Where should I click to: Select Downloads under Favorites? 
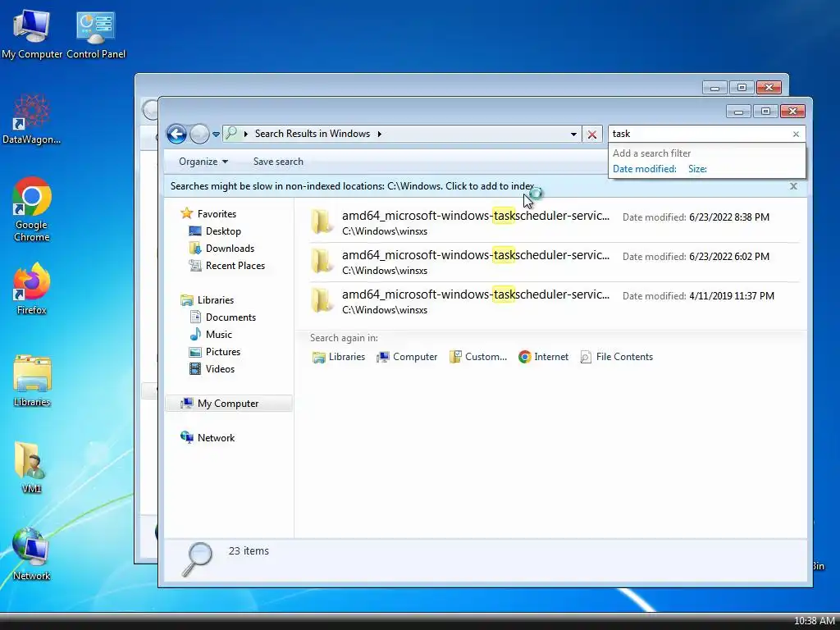pos(221,249)
